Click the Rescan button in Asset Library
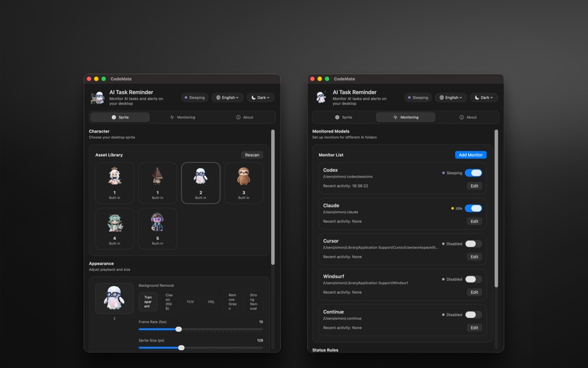The height and width of the screenshot is (368, 588). (x=252, y=155)
